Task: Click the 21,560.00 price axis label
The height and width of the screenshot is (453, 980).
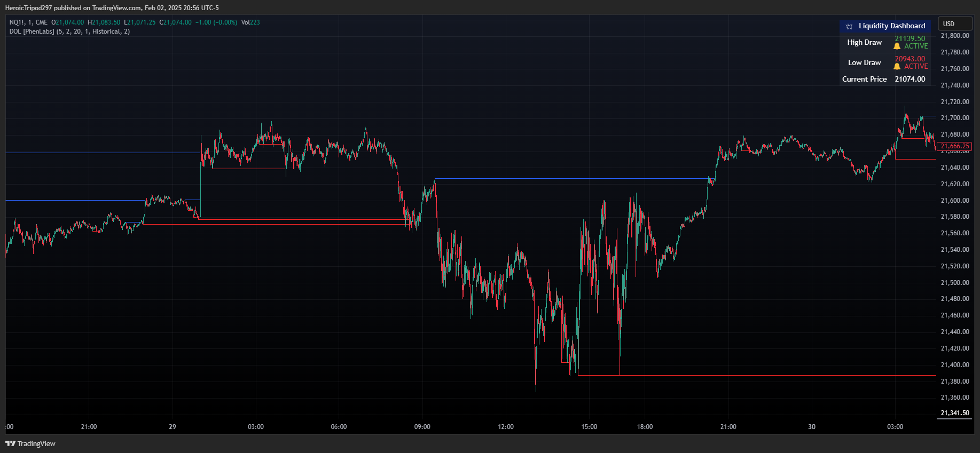Action: [x=955, y=233]
